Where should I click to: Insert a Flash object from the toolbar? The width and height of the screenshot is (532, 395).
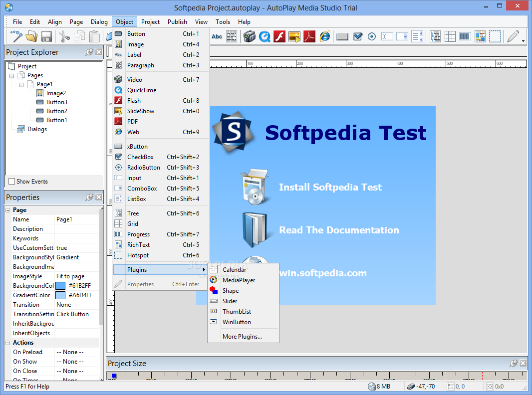(x=279, y=36)
